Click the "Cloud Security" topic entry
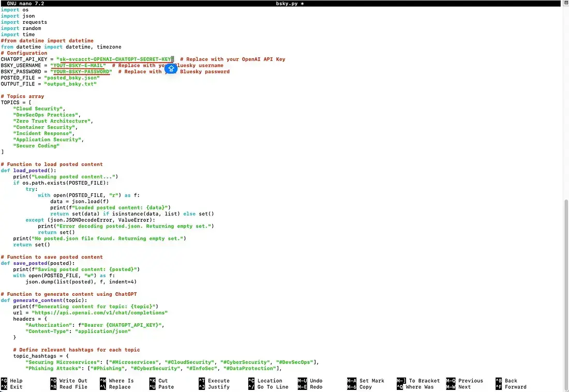 39,109
